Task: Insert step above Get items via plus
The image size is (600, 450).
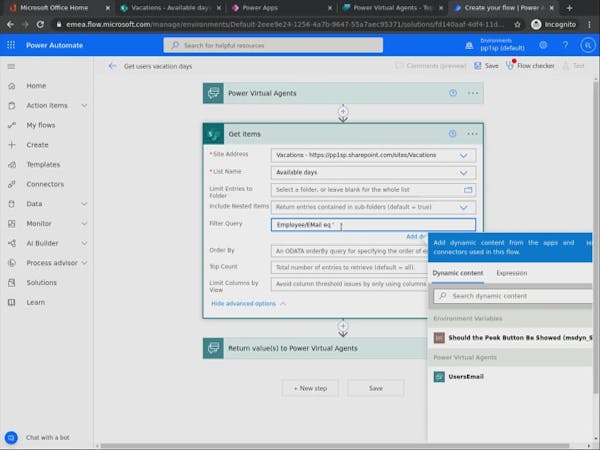Action: 343,111
